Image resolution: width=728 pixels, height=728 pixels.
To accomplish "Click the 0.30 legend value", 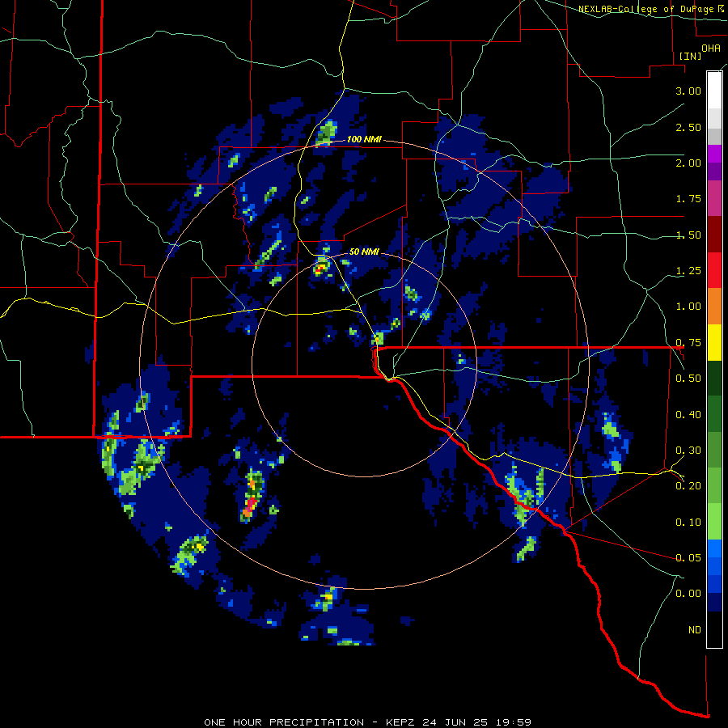I will (x=688, y=451).
